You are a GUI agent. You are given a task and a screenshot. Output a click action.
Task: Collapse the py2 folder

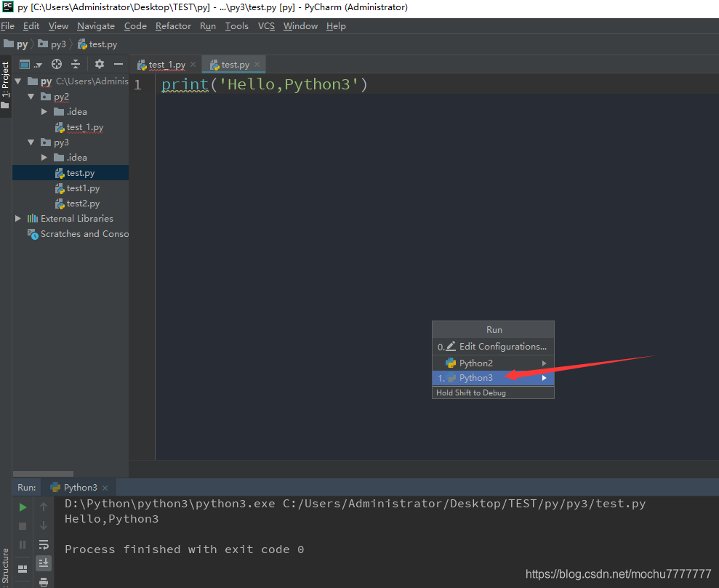[x=31, y=97]
